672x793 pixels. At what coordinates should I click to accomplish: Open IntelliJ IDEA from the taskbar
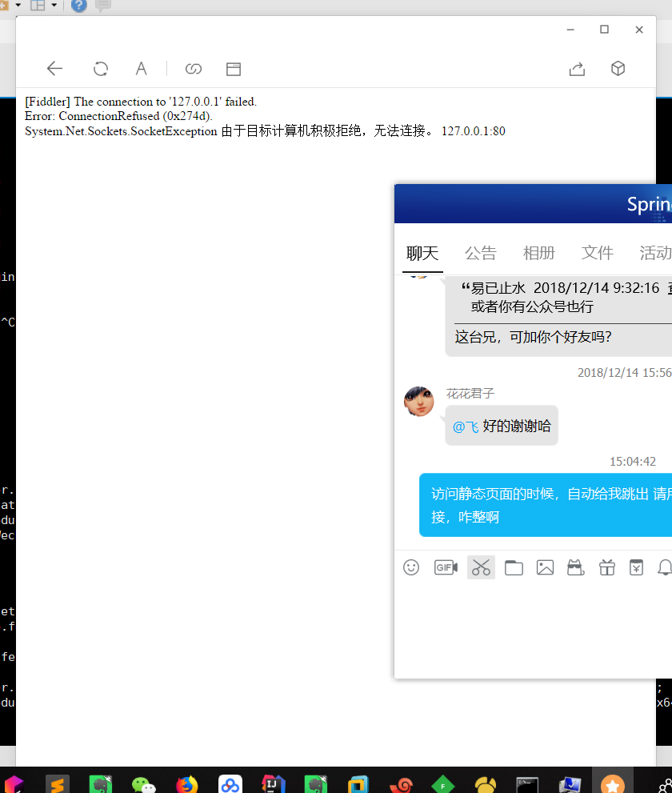pos(273,784)
